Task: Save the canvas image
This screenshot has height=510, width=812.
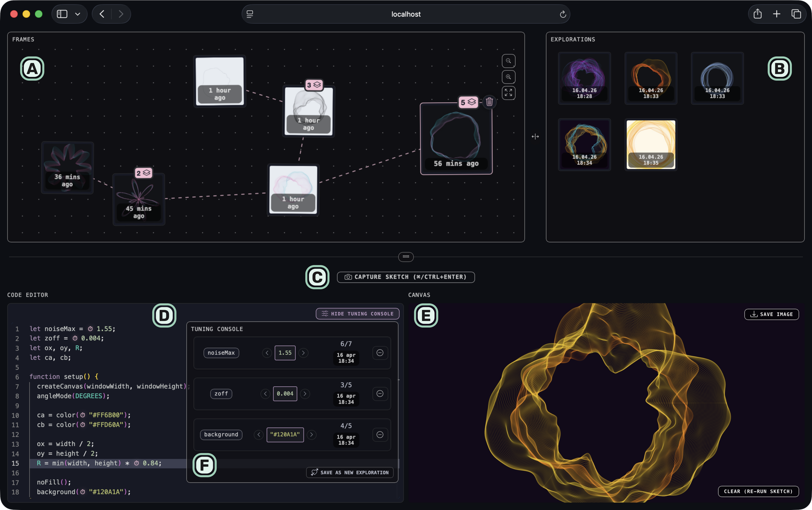Action: [772, 314]
